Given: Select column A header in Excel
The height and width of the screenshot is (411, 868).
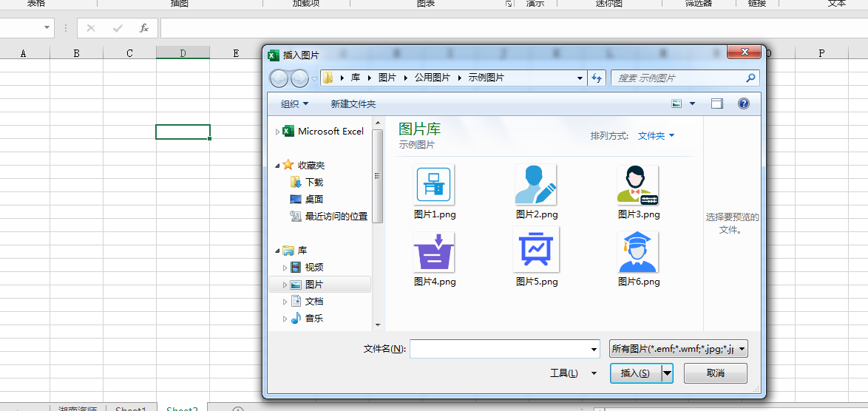Looking at the screenshot, I should point(23,53).
